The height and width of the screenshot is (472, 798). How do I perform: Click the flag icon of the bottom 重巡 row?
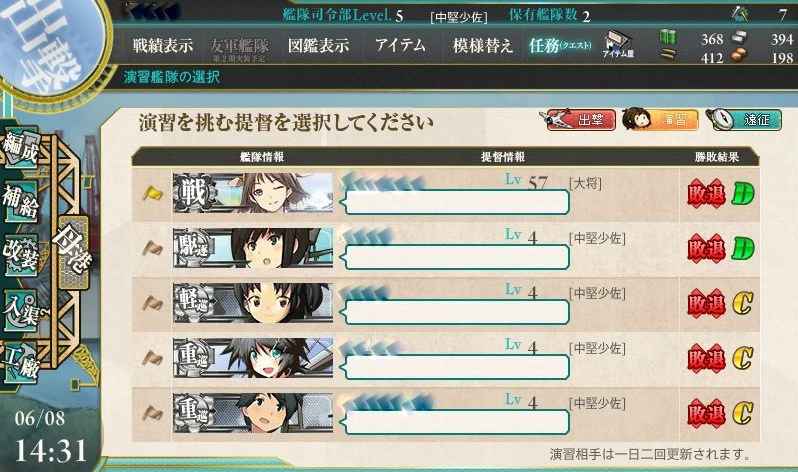(x=152, y=412)
